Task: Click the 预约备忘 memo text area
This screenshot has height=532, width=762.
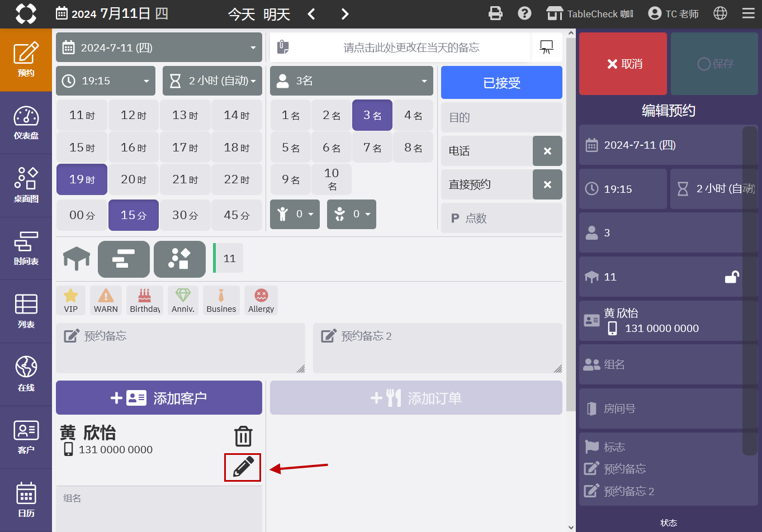Action: click(x=181, y=348)
